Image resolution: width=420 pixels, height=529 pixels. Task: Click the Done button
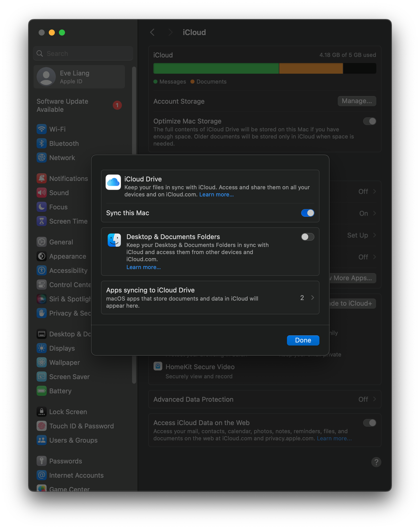click(303, 340)
